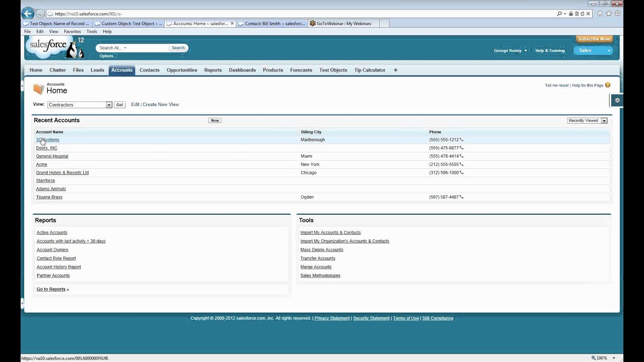Click inside the Search All input field
644x362 pixels.
pyautogui.click(x=133, y=48)
